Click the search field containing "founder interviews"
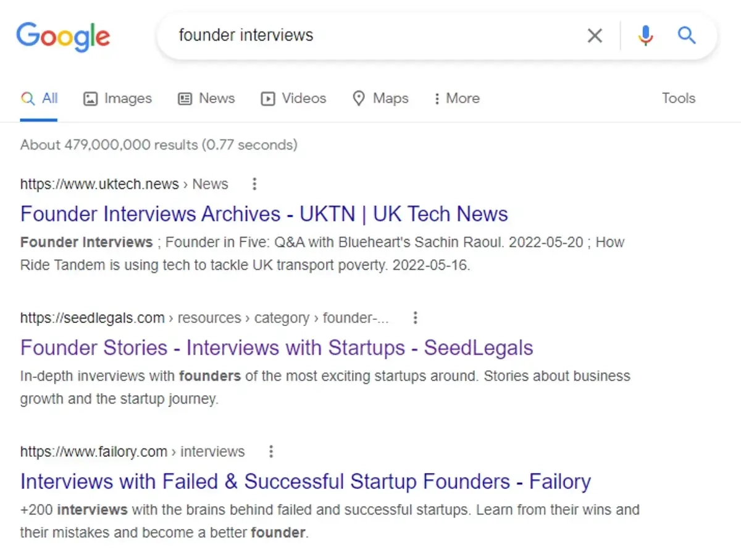 [x=371, y=36]
